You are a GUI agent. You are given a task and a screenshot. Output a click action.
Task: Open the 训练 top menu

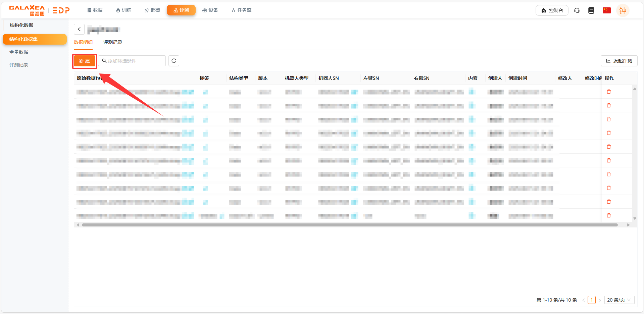(x=123, y=10)
